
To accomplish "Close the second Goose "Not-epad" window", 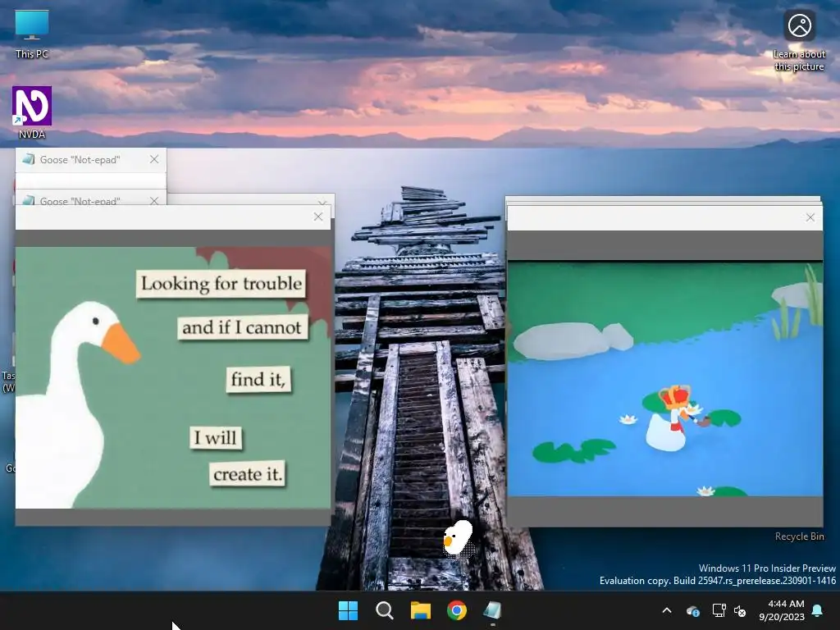I will 154,200.
